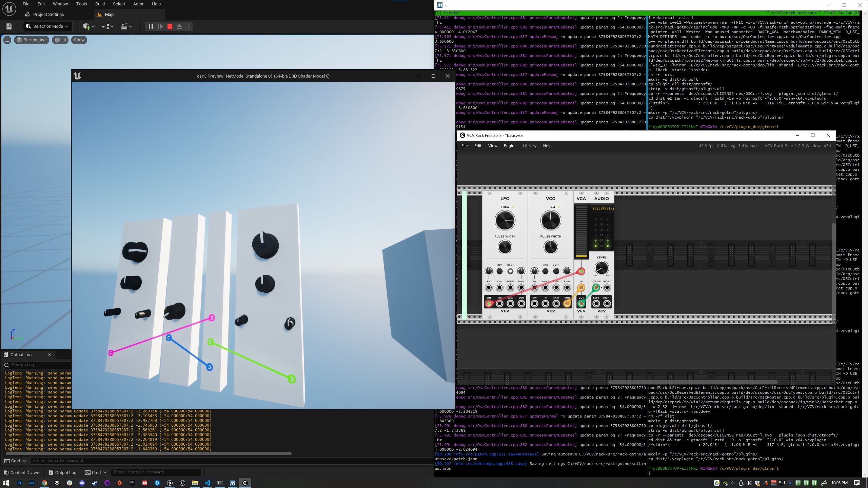Eject from the player controller
Screen dimensions: 868x488
[179, 26]
